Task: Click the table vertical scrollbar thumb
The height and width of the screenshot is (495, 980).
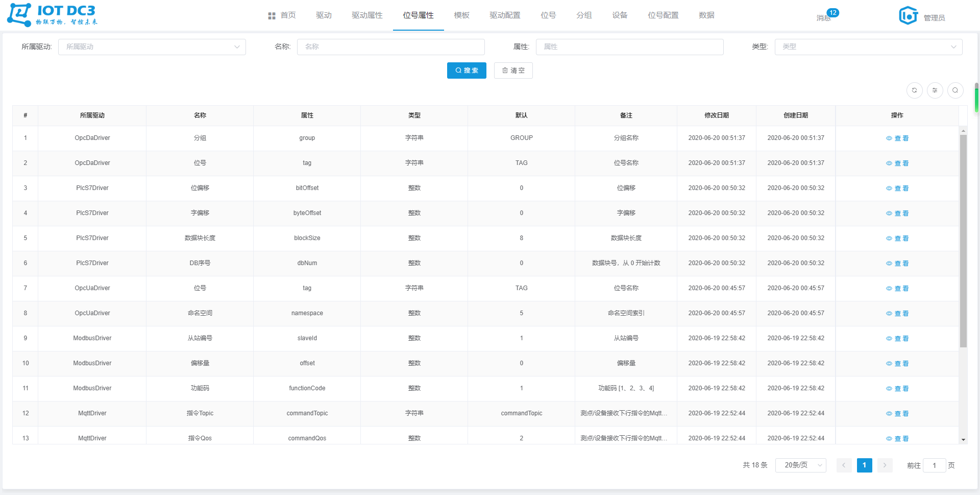Action: (963, 241)
